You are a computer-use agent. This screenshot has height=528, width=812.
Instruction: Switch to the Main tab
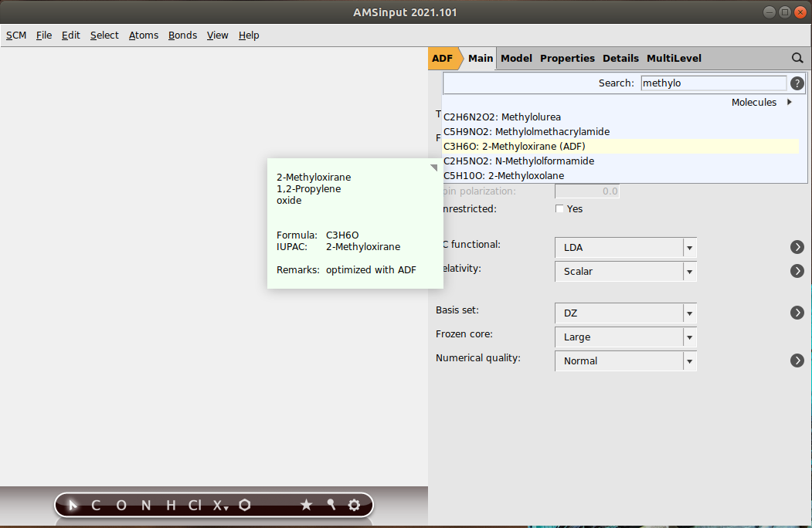pos(481,59)
